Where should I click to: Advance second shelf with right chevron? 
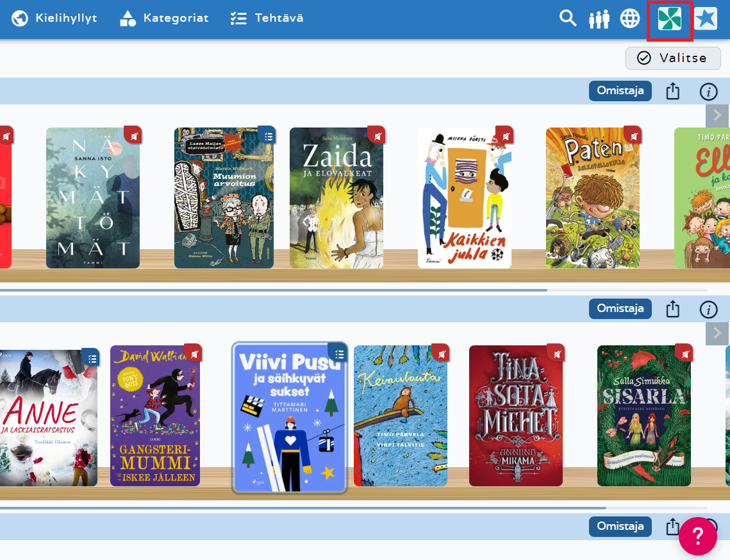tap(717, 333)
